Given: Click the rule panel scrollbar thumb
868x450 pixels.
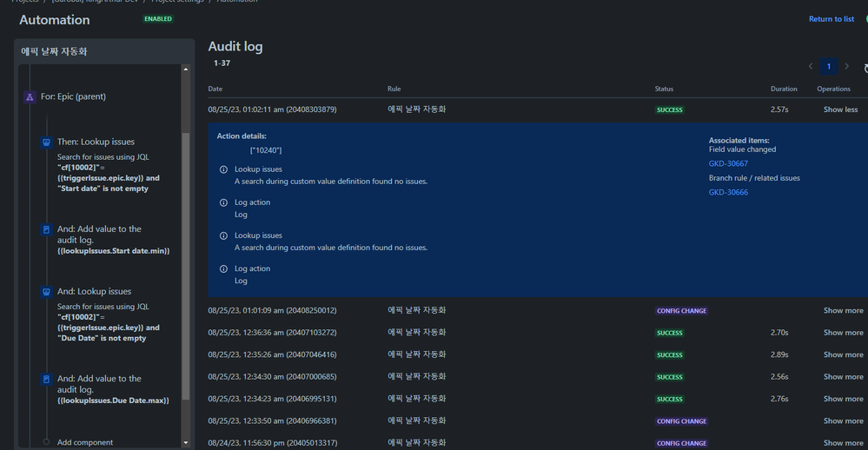Looking at the screenshot, I should point(185,266).
